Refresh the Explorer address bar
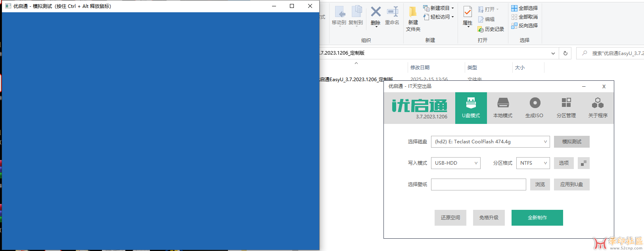Image resolution: width=644 pixels, height=251 pixels. coord(565,53)
